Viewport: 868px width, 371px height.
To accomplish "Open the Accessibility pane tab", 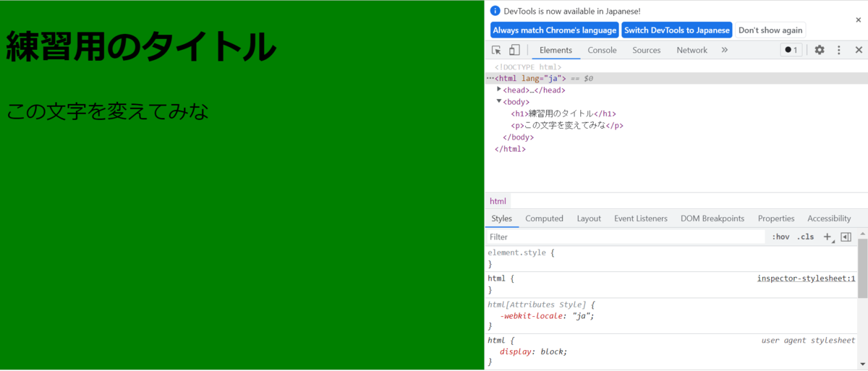I will click(829, 218).
